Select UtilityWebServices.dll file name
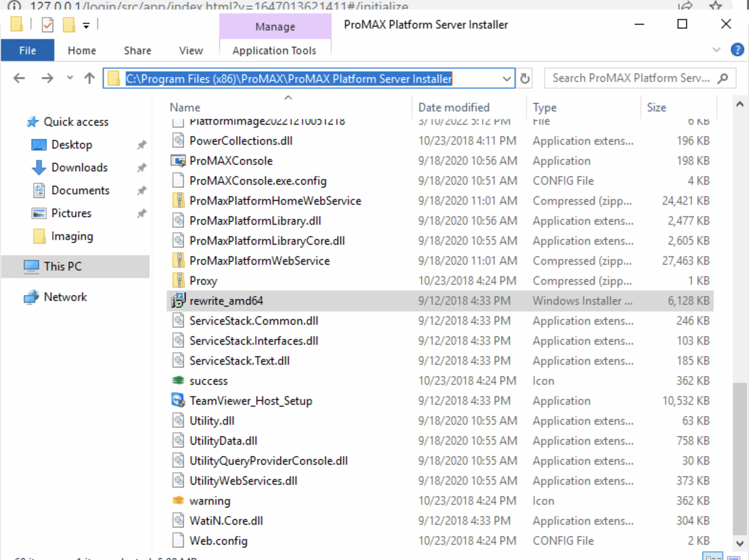The height and width of the screenshot is (560, 749). click(x=243, y=481)
